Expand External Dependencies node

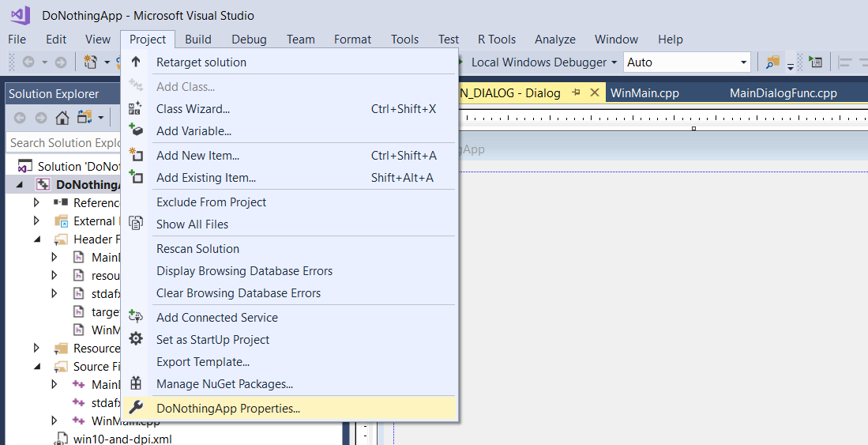[36, 221]
